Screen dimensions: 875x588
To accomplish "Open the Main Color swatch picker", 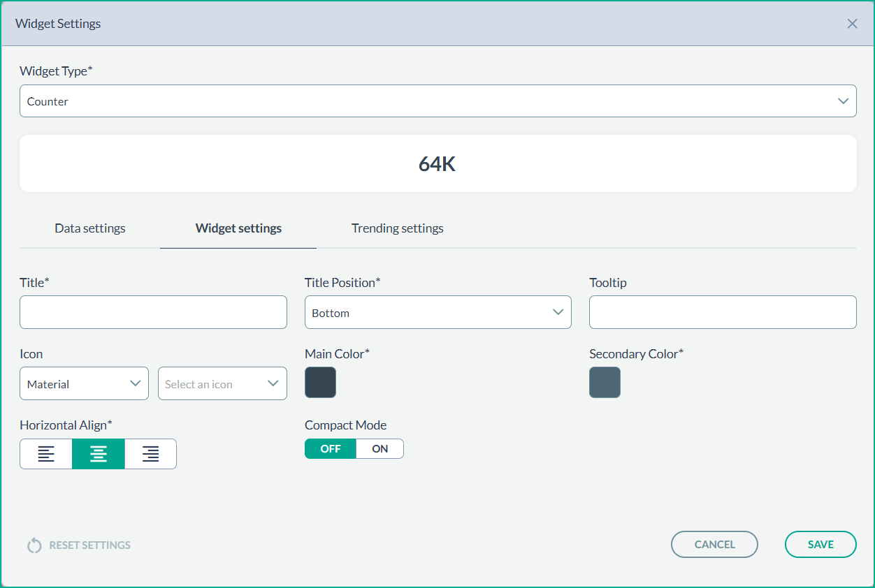I will tap(320, 383).
